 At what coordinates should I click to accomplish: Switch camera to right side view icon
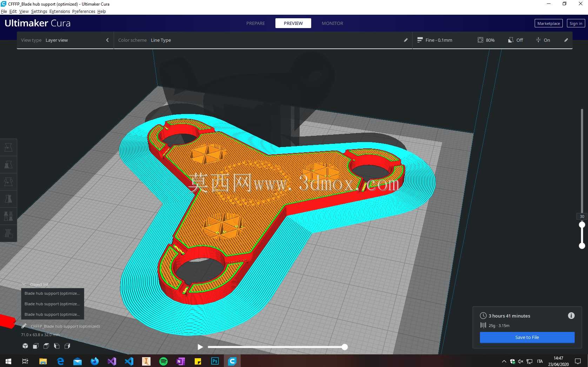[x=67, y=346]
